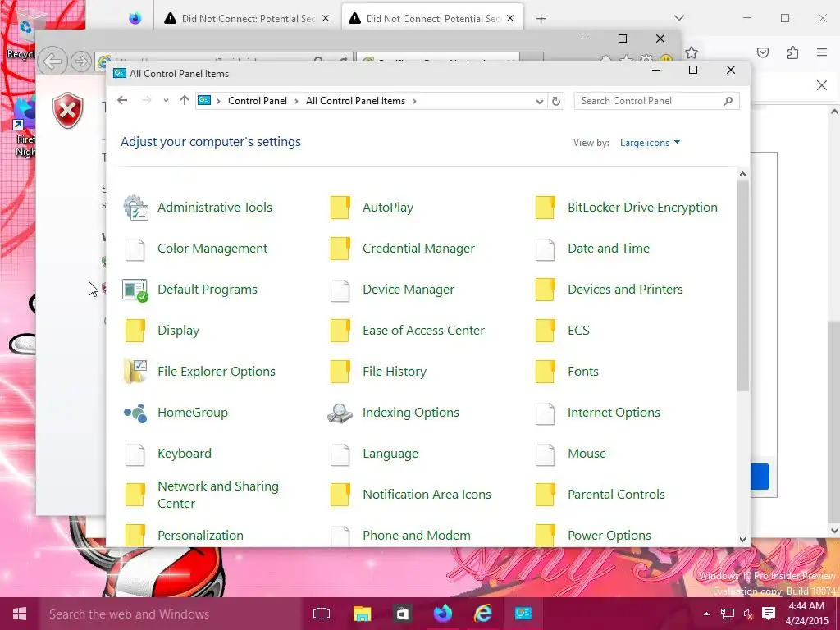This screenshot has height=630, width=840.
Task: Expand chevron after Control Panel breadcrumb
Action: pos(296,101)
